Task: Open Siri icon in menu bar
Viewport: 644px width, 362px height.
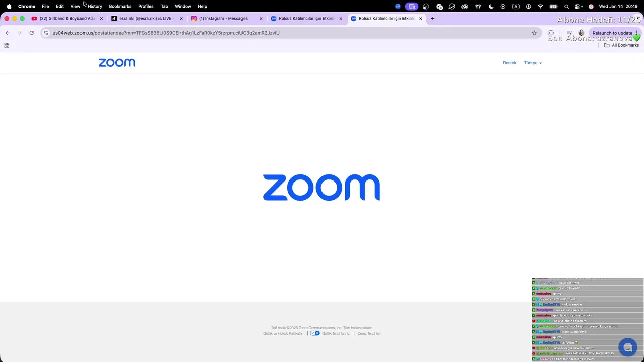Action: [591, 6]
